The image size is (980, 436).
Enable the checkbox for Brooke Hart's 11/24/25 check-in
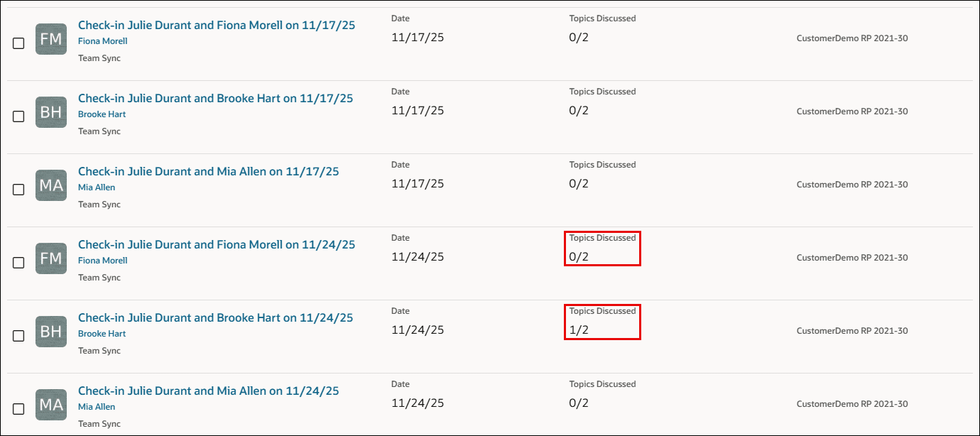point(18,336)
